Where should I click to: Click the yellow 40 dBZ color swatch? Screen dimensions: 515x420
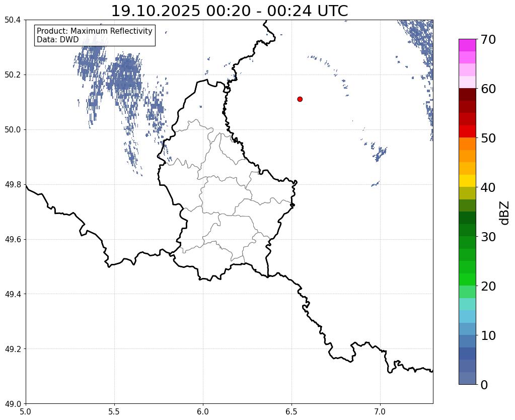[467, 181]
